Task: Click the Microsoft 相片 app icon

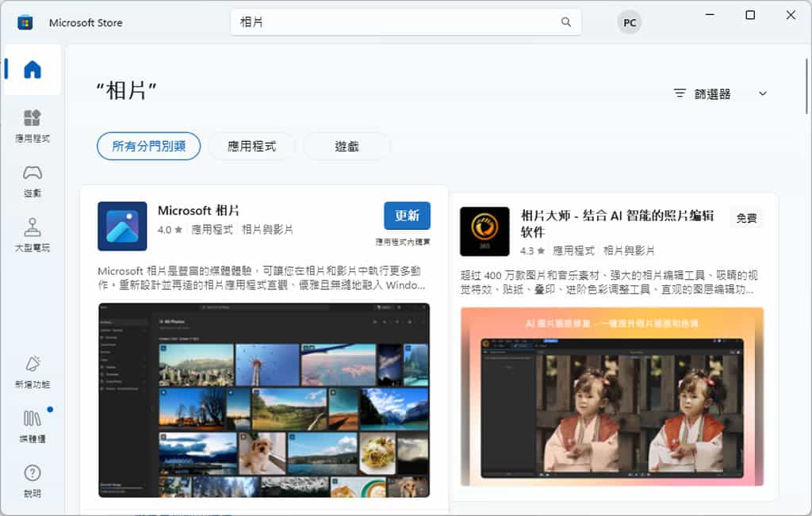Action: [122, 226]
